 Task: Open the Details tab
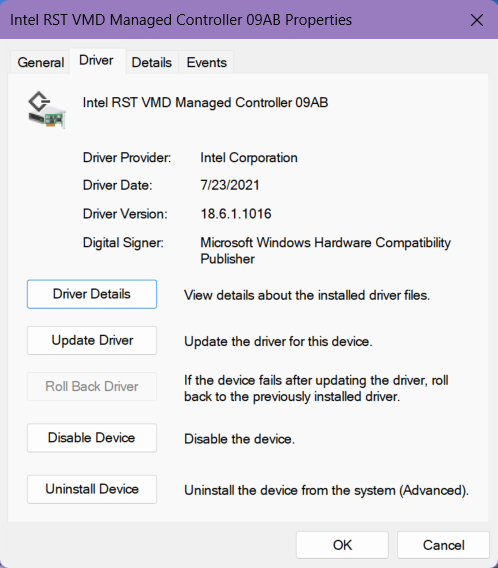coord(152,62)
